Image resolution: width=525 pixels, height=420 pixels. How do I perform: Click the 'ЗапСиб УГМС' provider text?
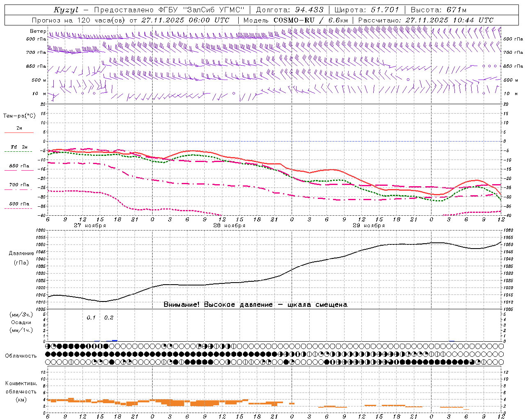pyautogui.click(x=214, y=10)
